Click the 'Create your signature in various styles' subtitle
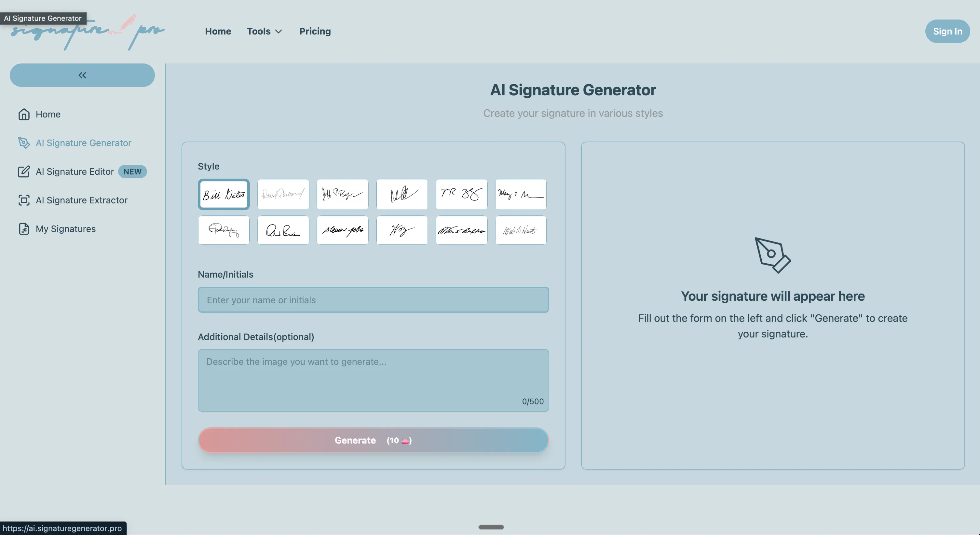This screenshot has height=535, width=980. [573, 113]
